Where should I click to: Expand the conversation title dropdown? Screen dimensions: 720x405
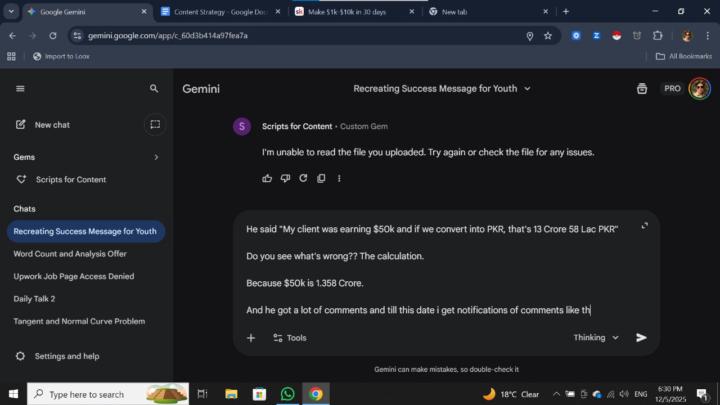(527, 89)
